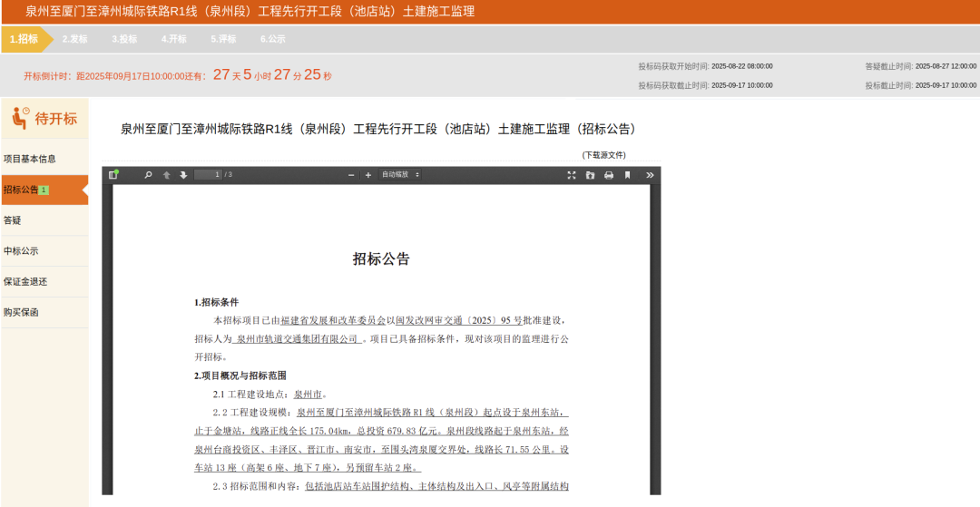Viewport: 980px width, 507px height.
Task: Click the 投标截止时间 value
Action: 946,85
